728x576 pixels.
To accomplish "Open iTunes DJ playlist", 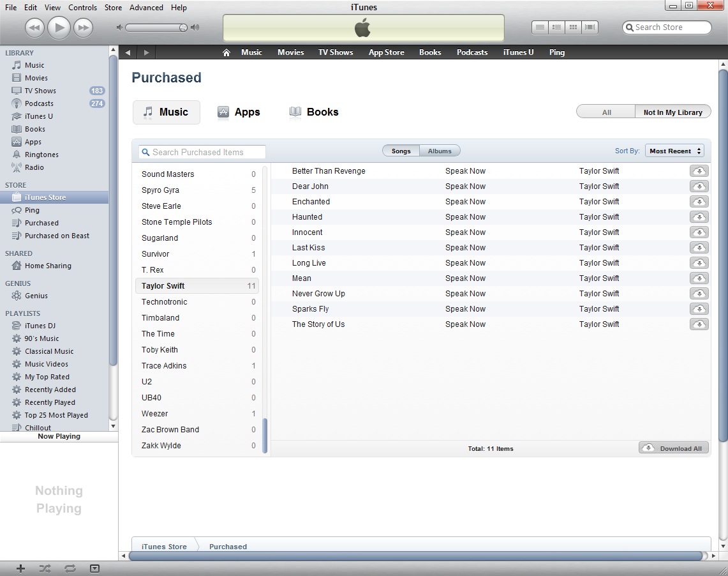I will coord(40,326).
